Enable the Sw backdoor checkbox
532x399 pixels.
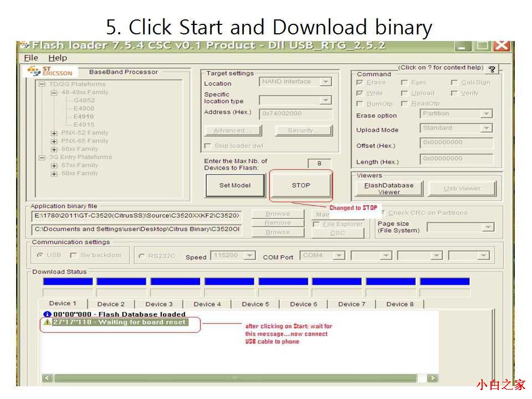click(x=73, y=255)
